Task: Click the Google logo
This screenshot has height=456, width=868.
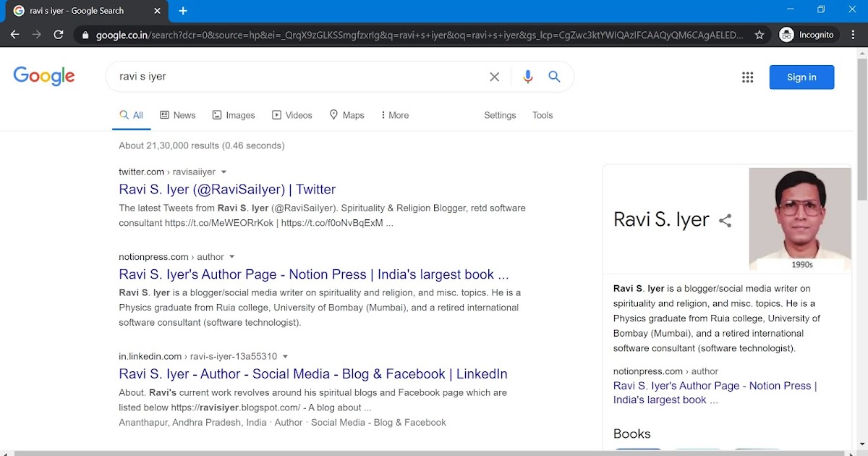Action: [x=44, y=76]
